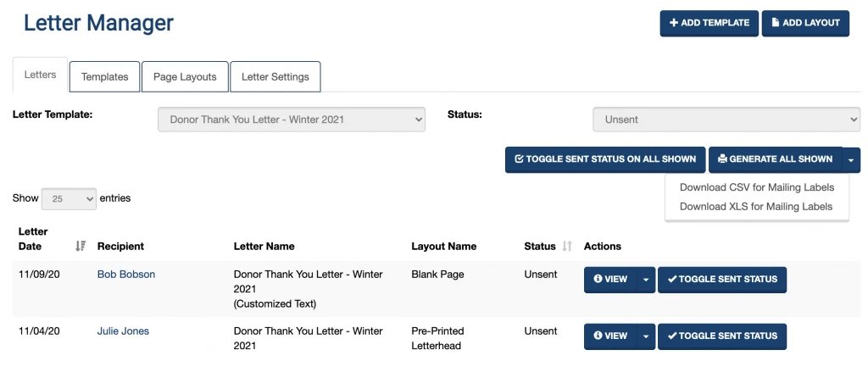
Task: Open the Page Layouts tab
Action: [x=185, y=76]
